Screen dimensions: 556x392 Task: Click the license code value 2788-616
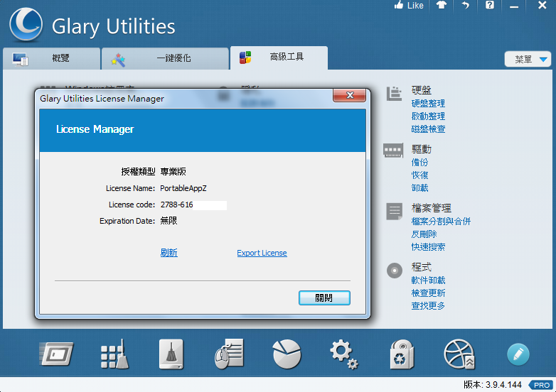[x=176, y=205]
